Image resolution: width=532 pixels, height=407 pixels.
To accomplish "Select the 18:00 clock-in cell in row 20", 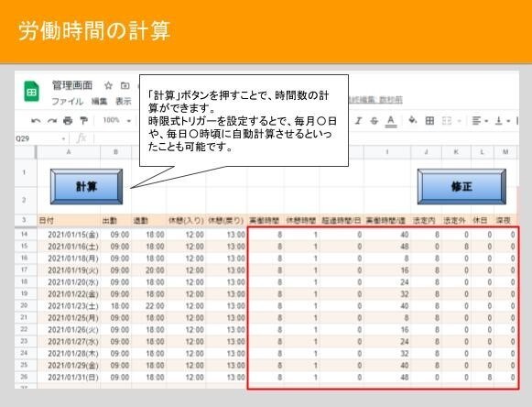I will click(115, 306).
